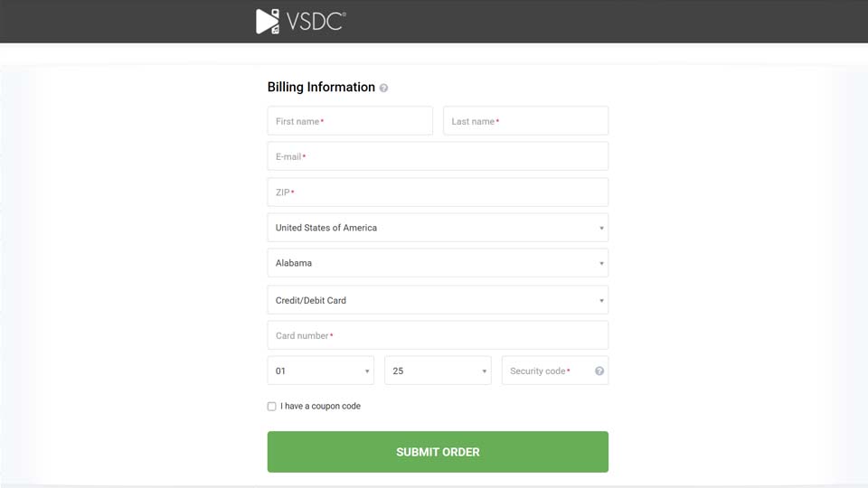Click the country dropdown arrow

point(601,228)
